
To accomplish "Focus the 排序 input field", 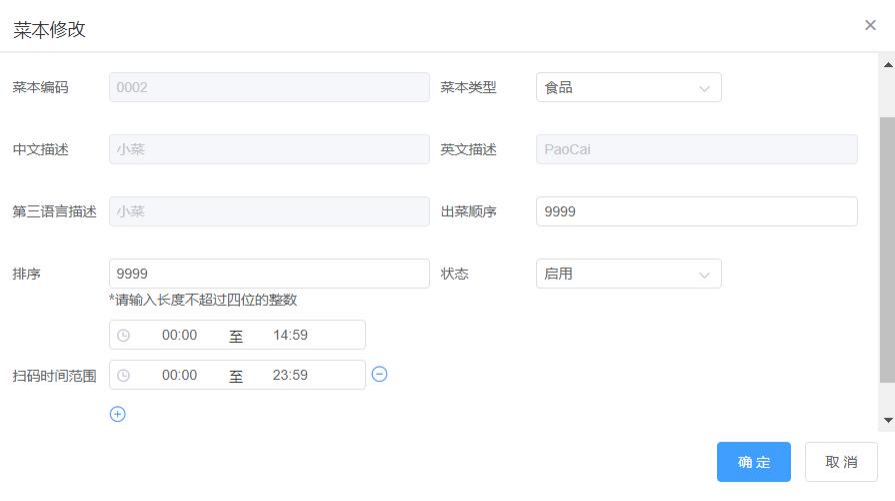I will click(269, 274).
